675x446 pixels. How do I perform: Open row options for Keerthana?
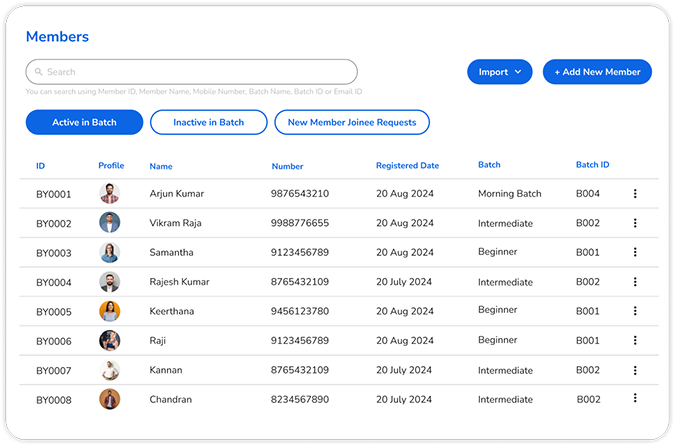(x=635, y=311)
